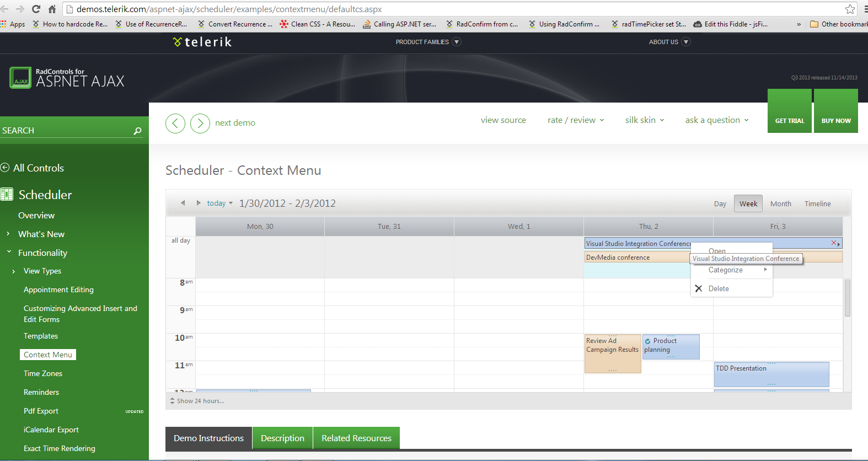Click the search magnifier icon in sidebar
868x461 pixels.
137,131
